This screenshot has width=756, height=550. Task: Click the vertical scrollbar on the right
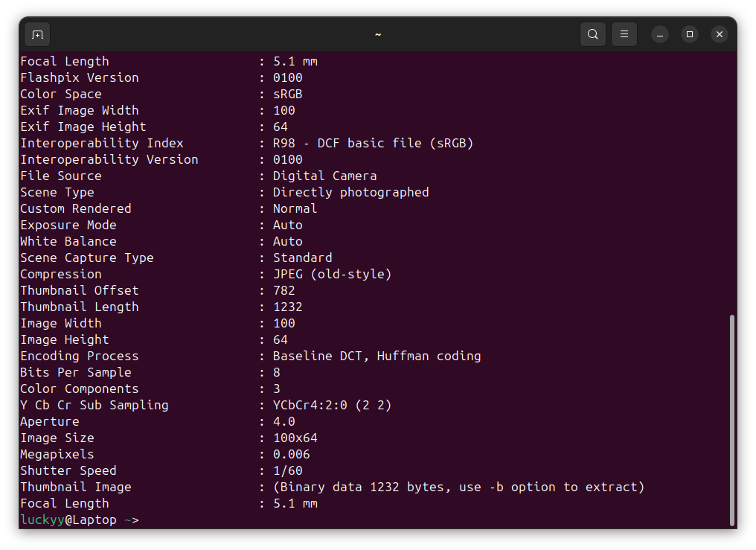(x=732, y=418)
